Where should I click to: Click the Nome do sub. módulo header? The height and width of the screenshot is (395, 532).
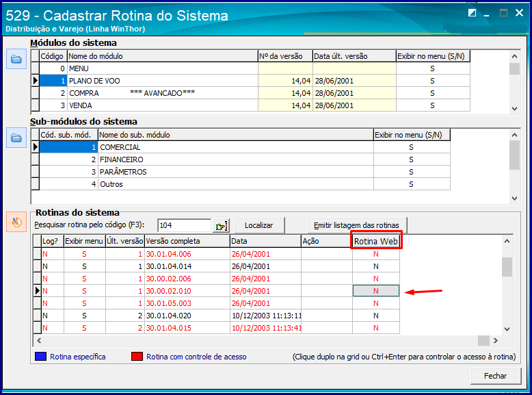[x=236, y=135]
